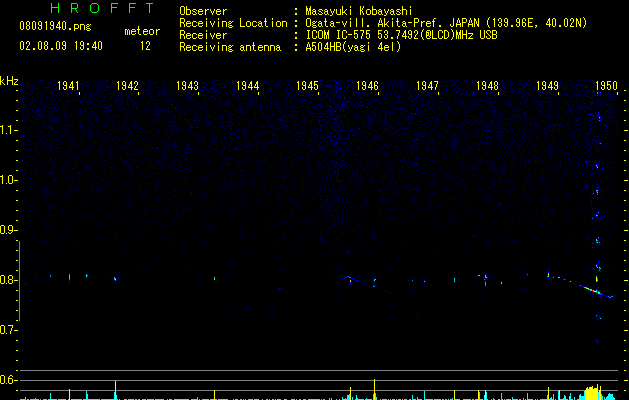The width and height of the screenshot is (629, 400).
Task: Select observer name Masayuki Kobayashi
Action: pos(359,11)
